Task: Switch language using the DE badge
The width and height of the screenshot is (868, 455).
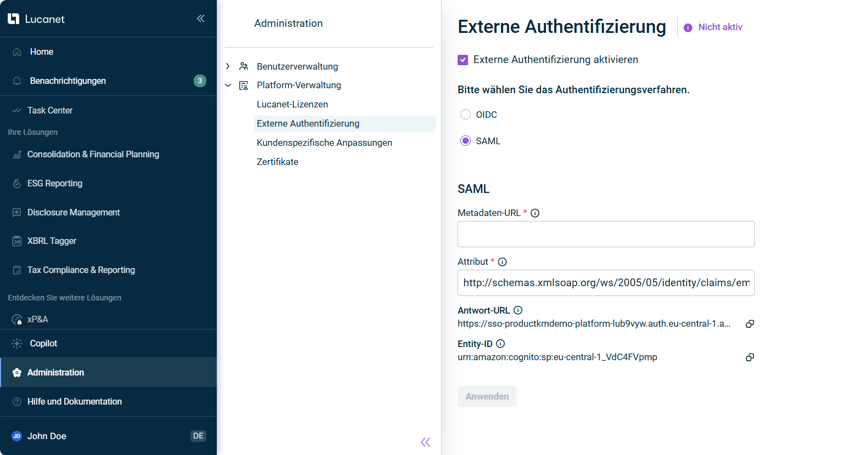Action: (198, 436)
